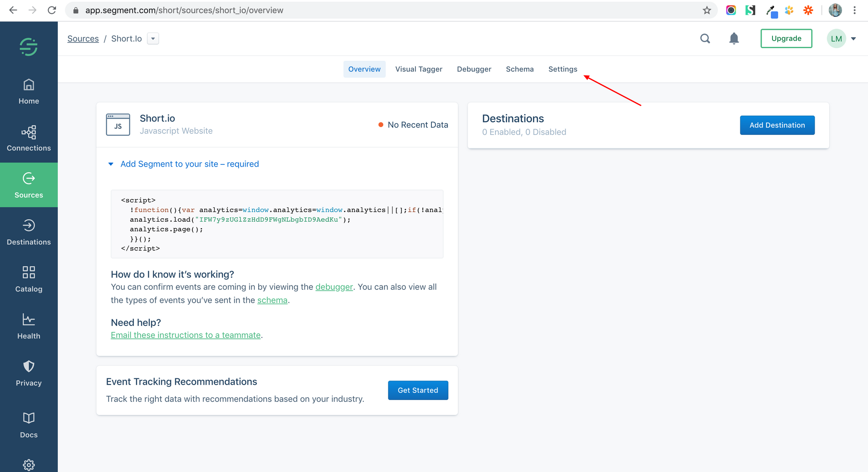Click the Add Destination button

[x=777, y=125]
